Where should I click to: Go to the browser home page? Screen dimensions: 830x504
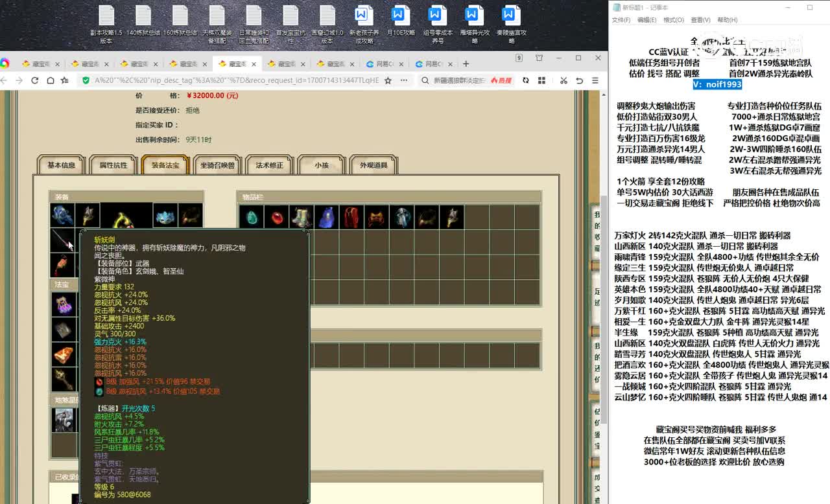pos(50,80)
